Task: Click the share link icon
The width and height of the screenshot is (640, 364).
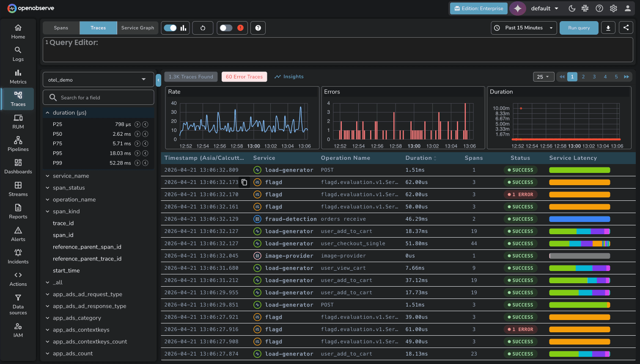Action: click(x=626, y=28)
